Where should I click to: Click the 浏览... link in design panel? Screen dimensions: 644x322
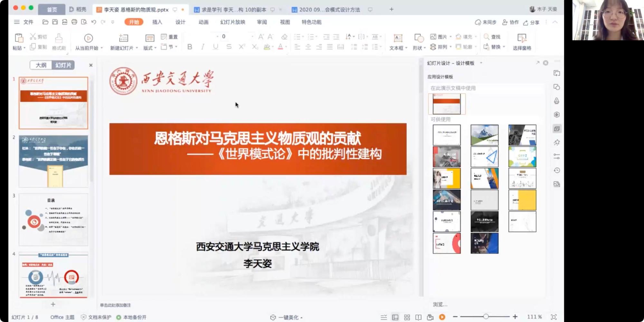tap(440, 304)
